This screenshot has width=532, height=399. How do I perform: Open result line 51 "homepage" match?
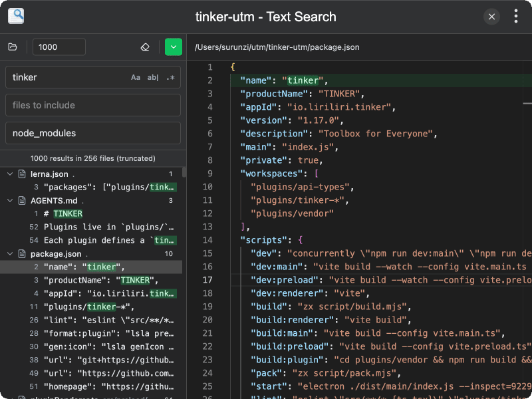click(91, 387)
